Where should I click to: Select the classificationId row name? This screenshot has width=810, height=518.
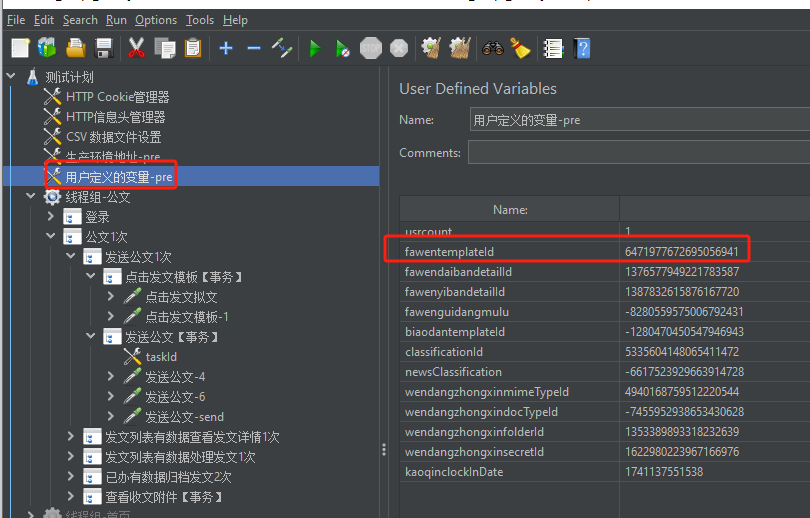tap(510, 352)
